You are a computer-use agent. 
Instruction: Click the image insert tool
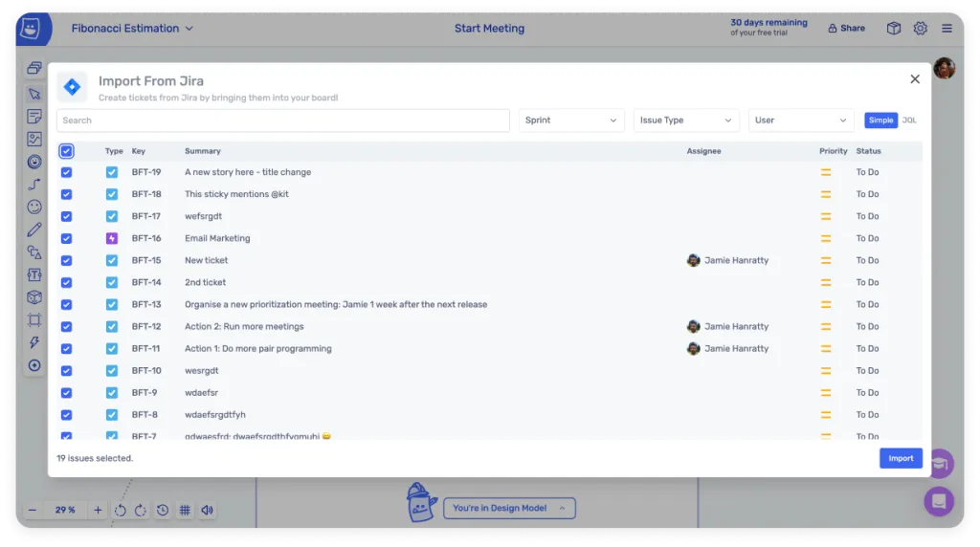pos(34,140)
